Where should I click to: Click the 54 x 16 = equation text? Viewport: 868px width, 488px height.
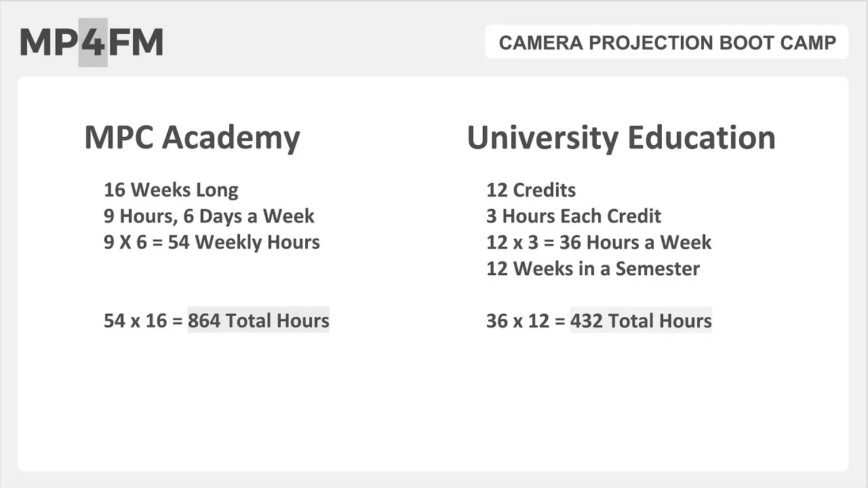click(143, 321)
